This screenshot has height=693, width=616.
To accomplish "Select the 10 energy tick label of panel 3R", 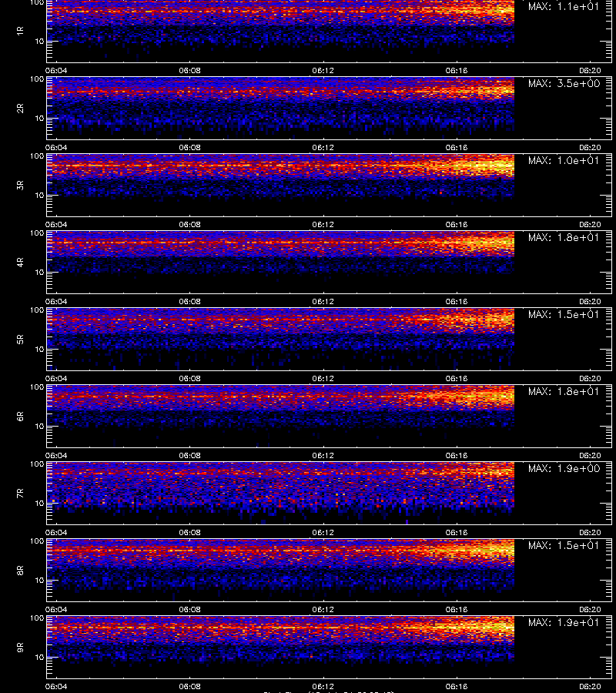I will 39,195.
